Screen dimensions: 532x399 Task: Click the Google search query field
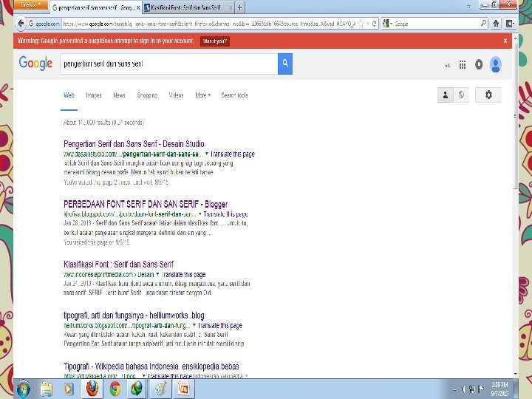169,64
